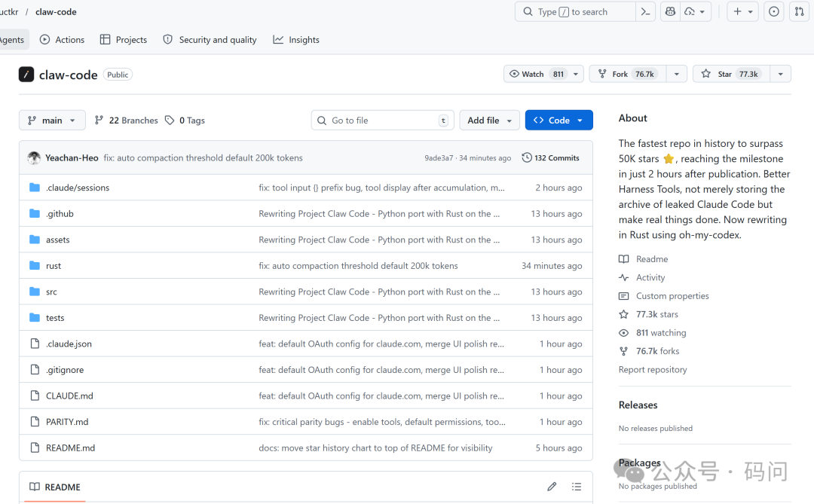Open the Security and quality tab
The image size is (814, 504).
click(x=210, y=40)
